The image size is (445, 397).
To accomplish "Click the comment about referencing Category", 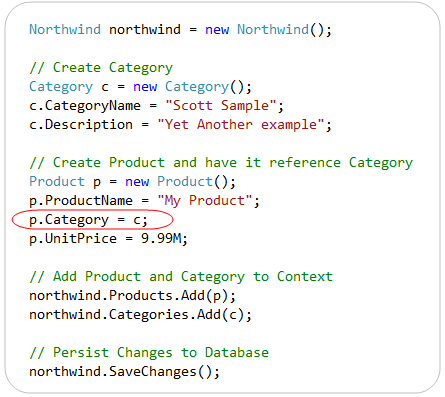I will click(x=221, y=163).
